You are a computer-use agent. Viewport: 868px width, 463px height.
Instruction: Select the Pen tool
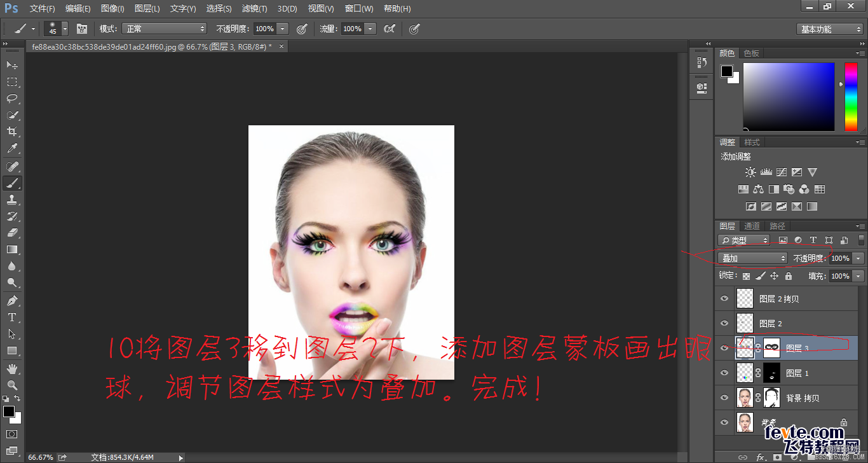[12, 300]
